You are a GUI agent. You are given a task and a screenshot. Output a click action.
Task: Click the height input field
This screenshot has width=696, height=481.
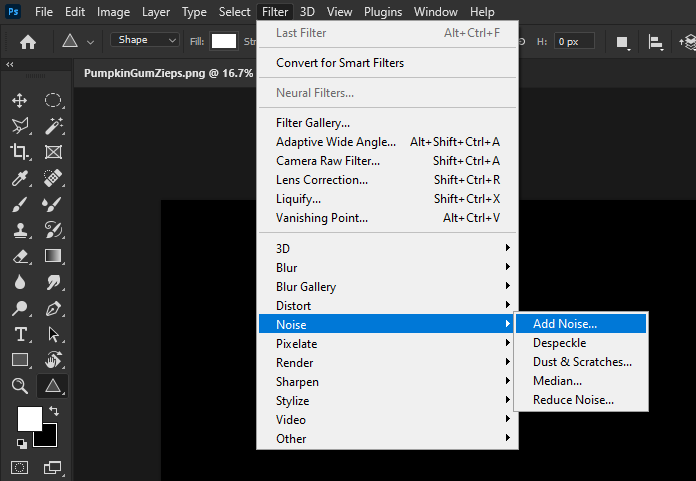click(x=574, y=41)
